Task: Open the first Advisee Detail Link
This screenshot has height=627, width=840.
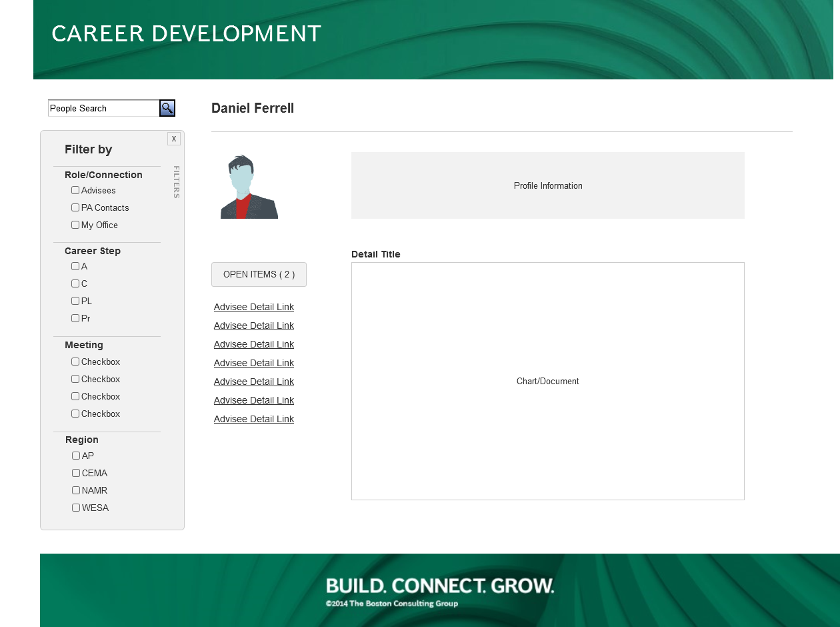Action: click(254, 307)
